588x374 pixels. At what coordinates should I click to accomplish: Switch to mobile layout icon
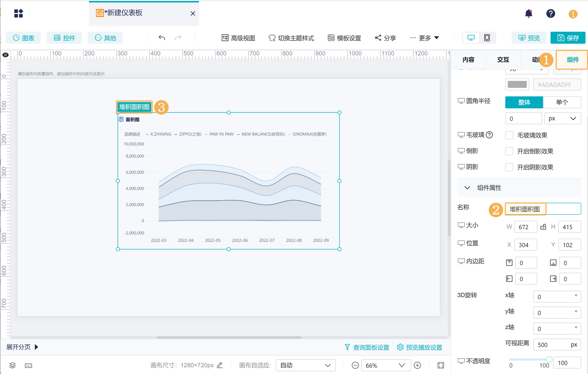[487, 38]
